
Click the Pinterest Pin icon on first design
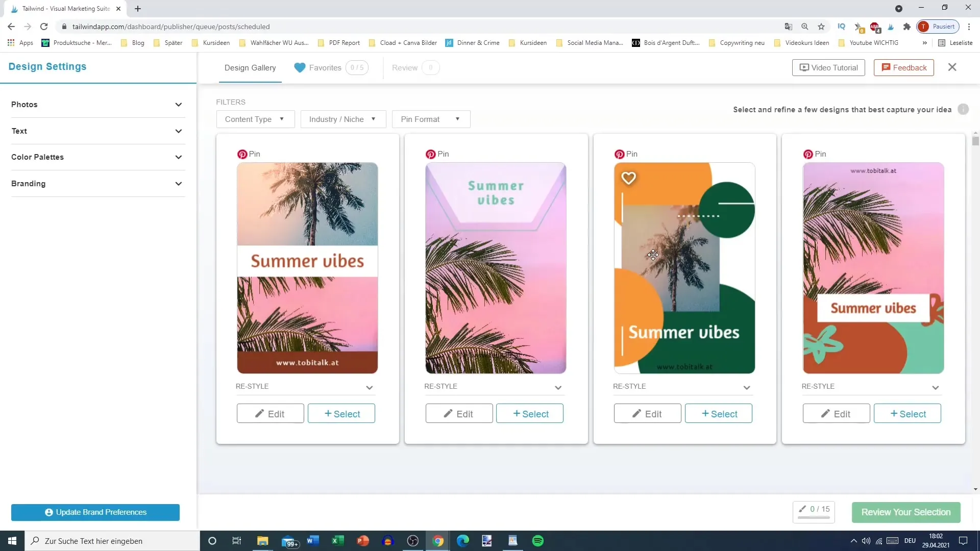click(x=241, y=154)
